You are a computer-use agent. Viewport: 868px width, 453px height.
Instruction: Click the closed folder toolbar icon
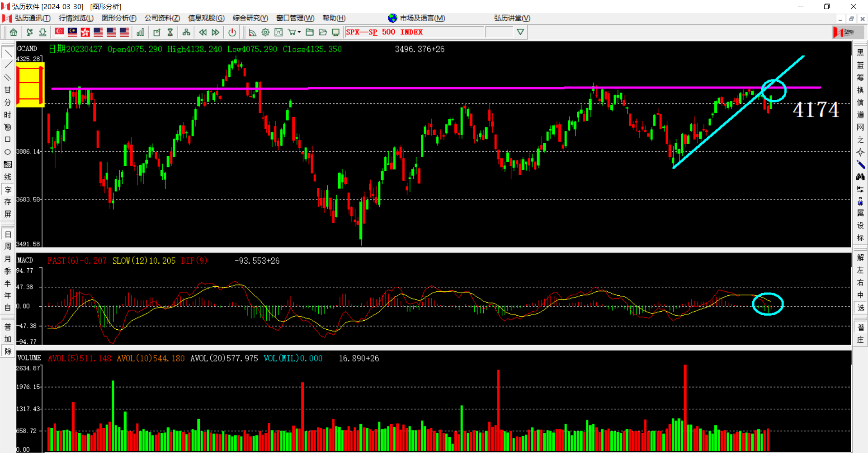pyautogui.click(x=310, y=32)
